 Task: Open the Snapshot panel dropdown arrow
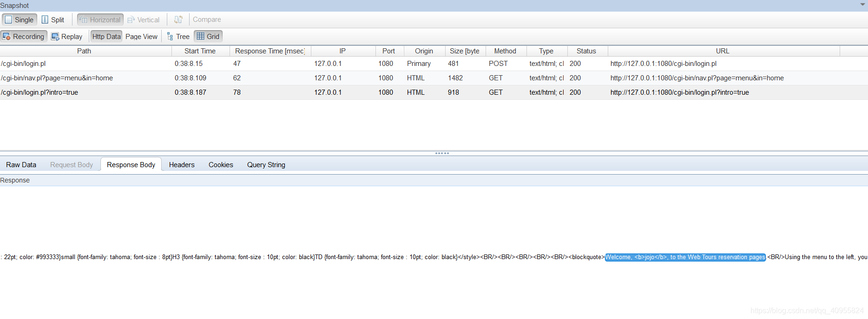(862, 5)
